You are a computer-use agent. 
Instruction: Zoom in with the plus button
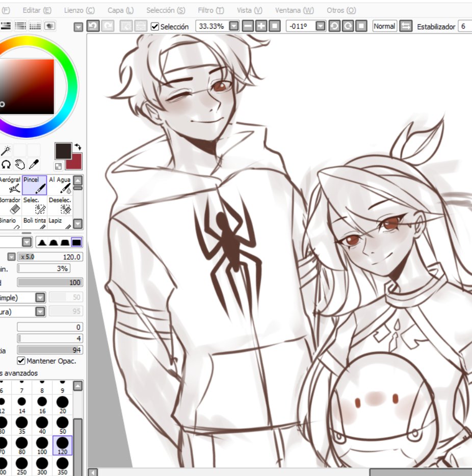[261, 26]
